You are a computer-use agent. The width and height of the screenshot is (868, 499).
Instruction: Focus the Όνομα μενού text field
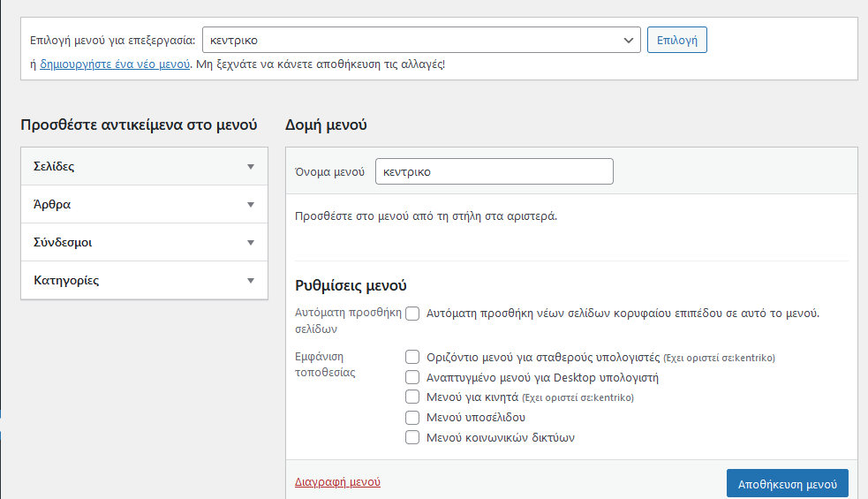click(494, 172)
